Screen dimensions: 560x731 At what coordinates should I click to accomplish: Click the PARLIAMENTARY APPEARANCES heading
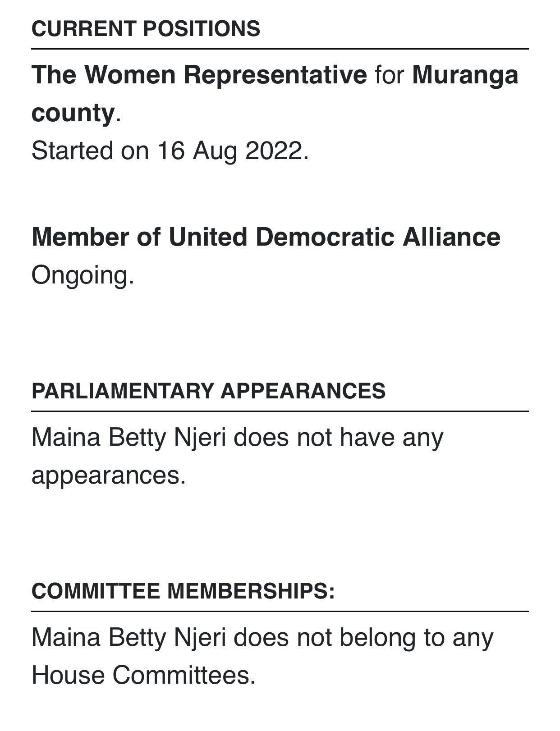click(208, 391)
